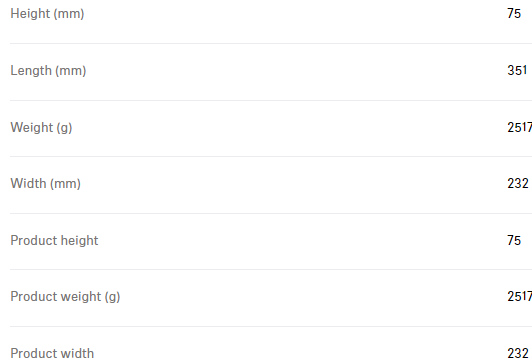Viewport: 532px width, 363px height.
Task: Click the divider below Width (mm) row
Action: pos(271,214)
